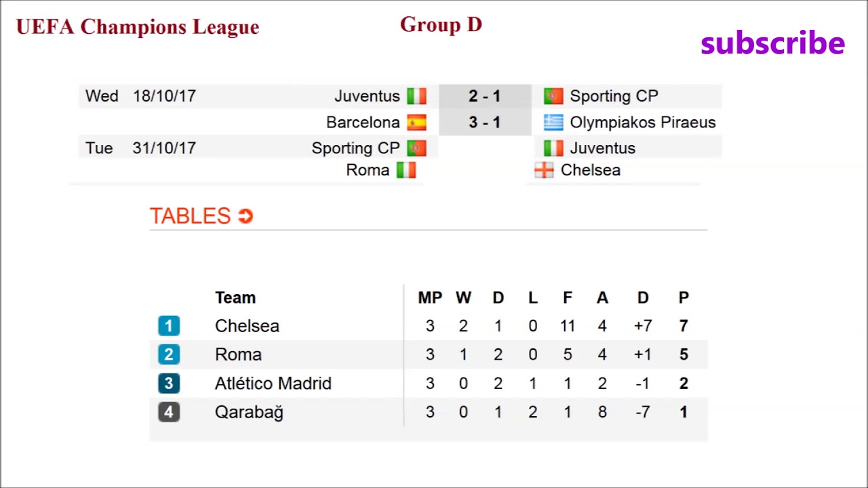Click the Portugal flag before Sporting CP away

click(x=553, y=96)
